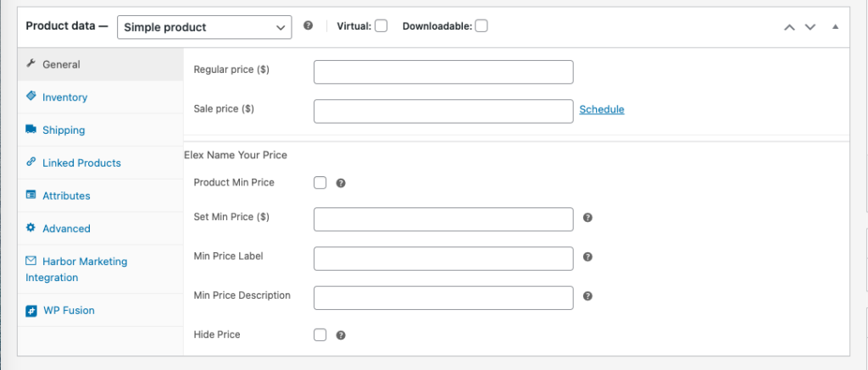Click the Schedule sale link

tap(602, 109)
